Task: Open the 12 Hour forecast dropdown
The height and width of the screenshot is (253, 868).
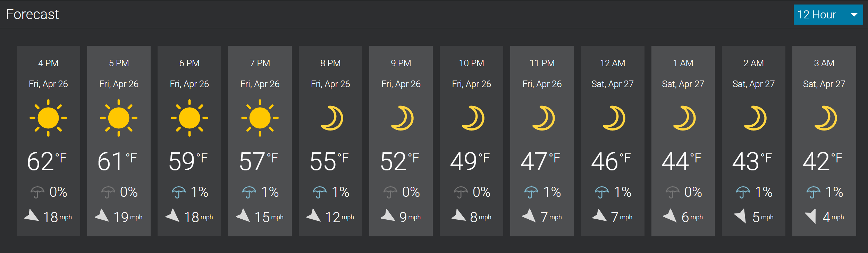Action: pyautogui.click(x=828, y=15)
